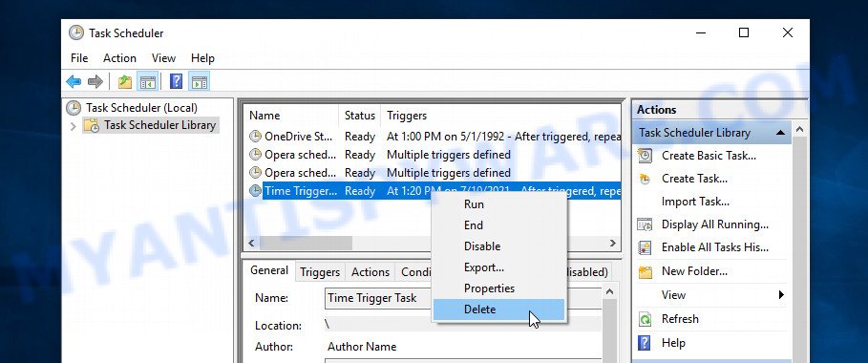Click the Back arrow toolbar icon
Viewport: 868px width, 363px height.
point(74,82)
